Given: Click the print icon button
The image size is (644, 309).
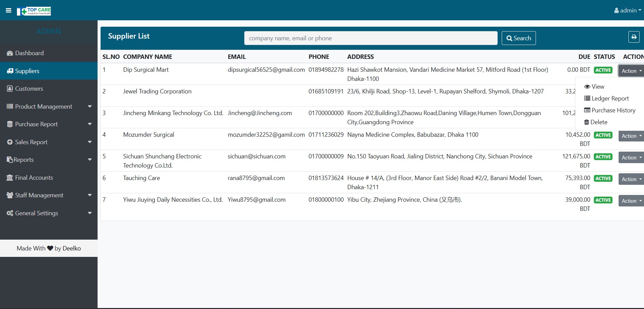Looking at the screenshot, I should click(x=633, y=37).
